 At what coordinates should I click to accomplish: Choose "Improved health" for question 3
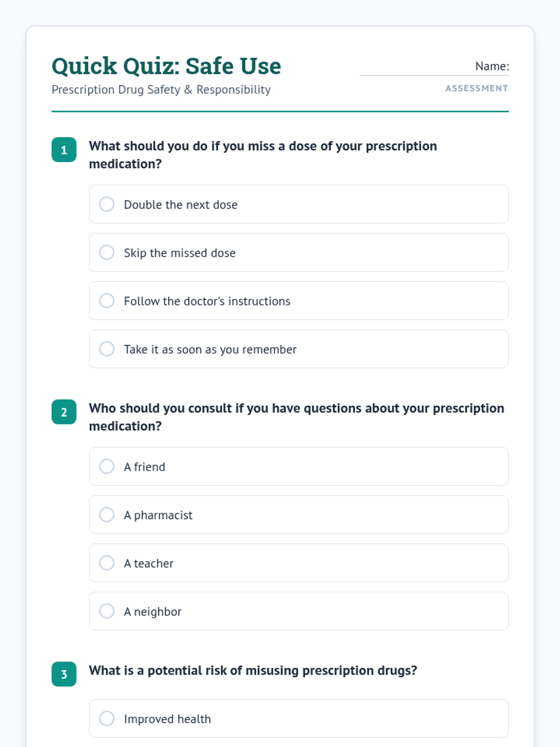107,719
